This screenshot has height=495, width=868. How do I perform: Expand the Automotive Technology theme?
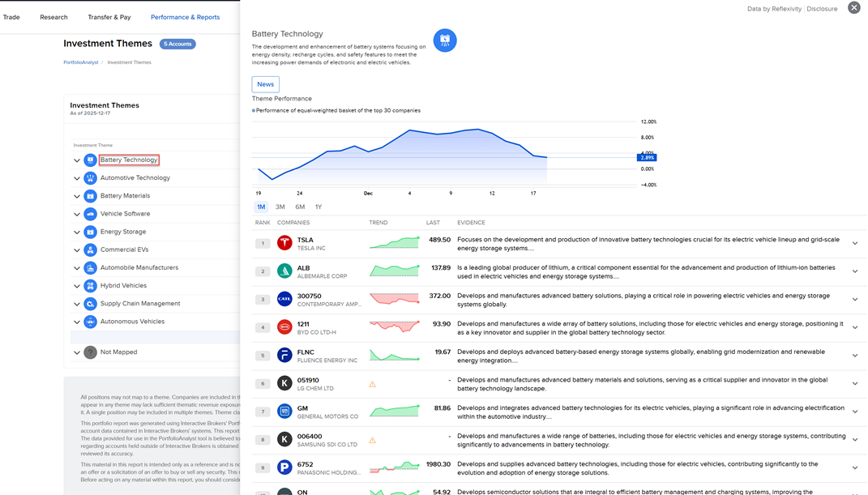coord(77,178)
